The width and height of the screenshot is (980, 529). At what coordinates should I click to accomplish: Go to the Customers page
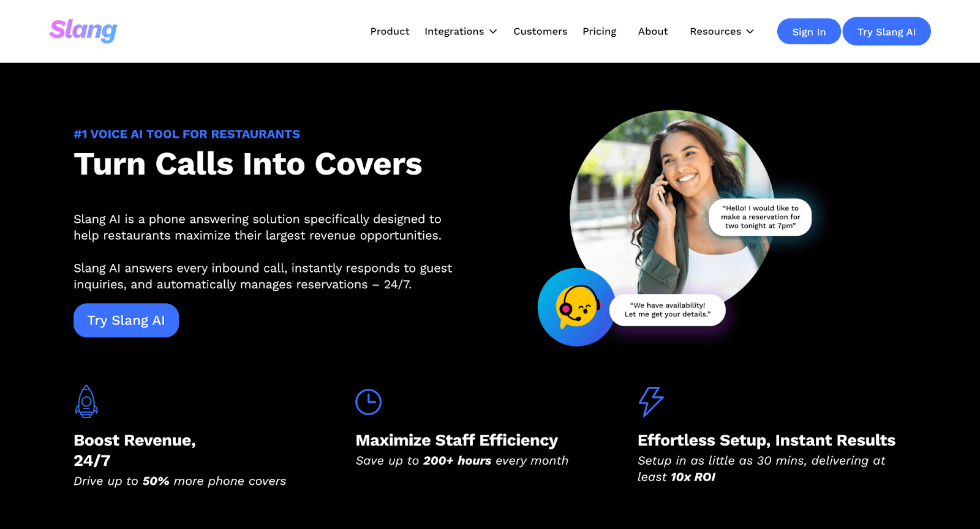coord(540,31)
